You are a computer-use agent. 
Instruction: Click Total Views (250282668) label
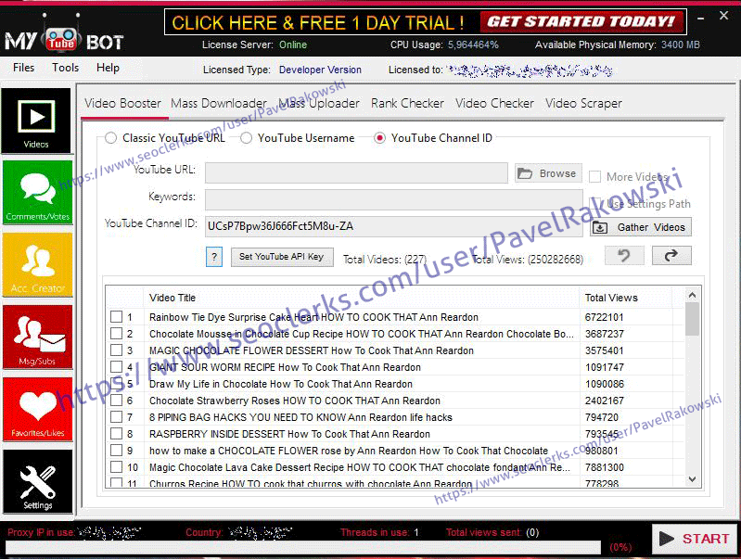pyautogui.click(x=528, y=260)
